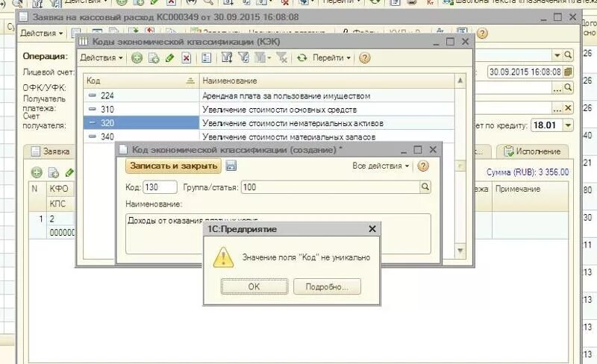
Task: Copy row icon in the Заявка table toolbar
Action: pos(53,173)
